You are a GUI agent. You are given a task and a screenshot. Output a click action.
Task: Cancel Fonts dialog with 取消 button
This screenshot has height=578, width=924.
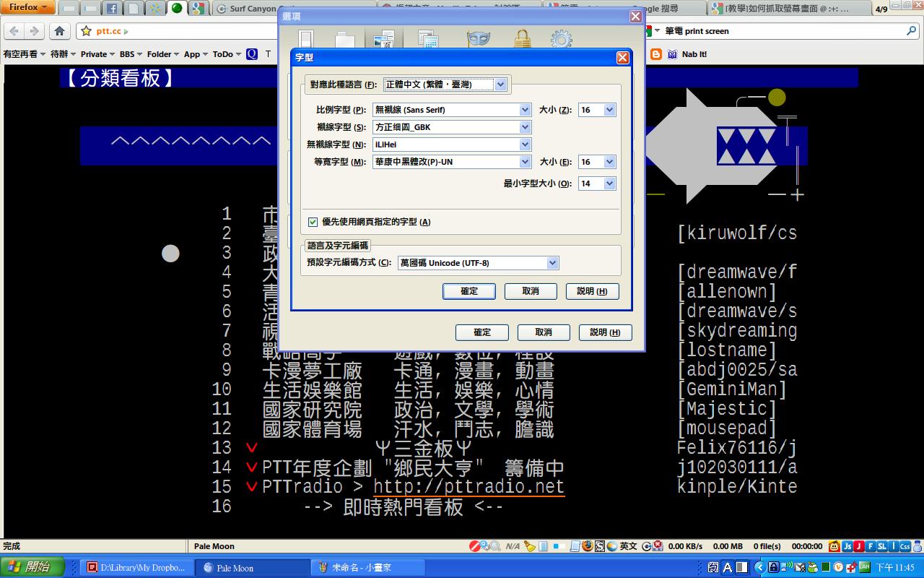point(531,291)
